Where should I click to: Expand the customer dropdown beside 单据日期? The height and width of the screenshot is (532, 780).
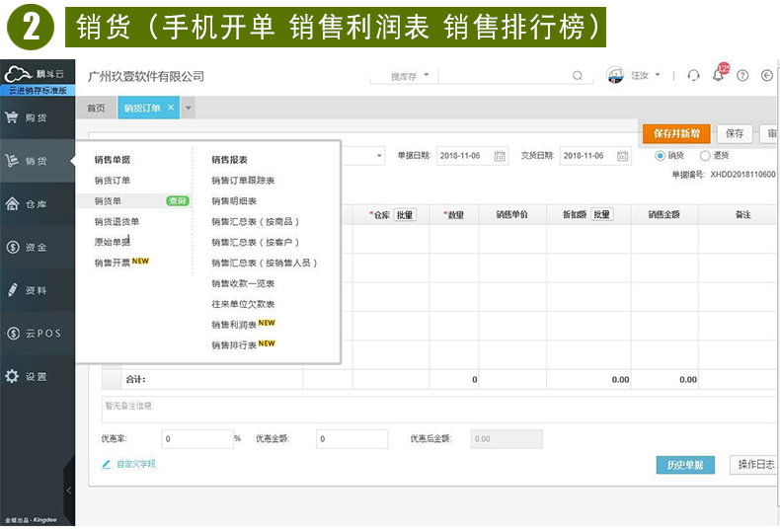pyautogui.click(x=379, y=156)
